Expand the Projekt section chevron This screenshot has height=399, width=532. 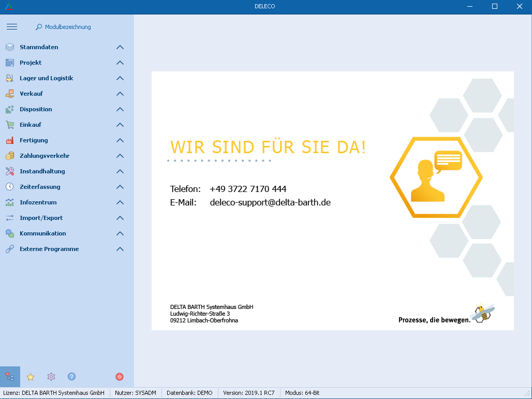click(120, 63)
